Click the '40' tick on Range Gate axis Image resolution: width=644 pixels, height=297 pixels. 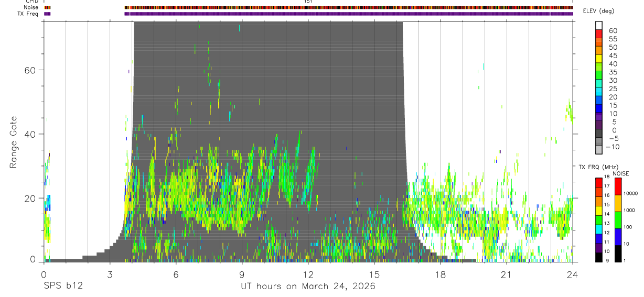point(30,134)
